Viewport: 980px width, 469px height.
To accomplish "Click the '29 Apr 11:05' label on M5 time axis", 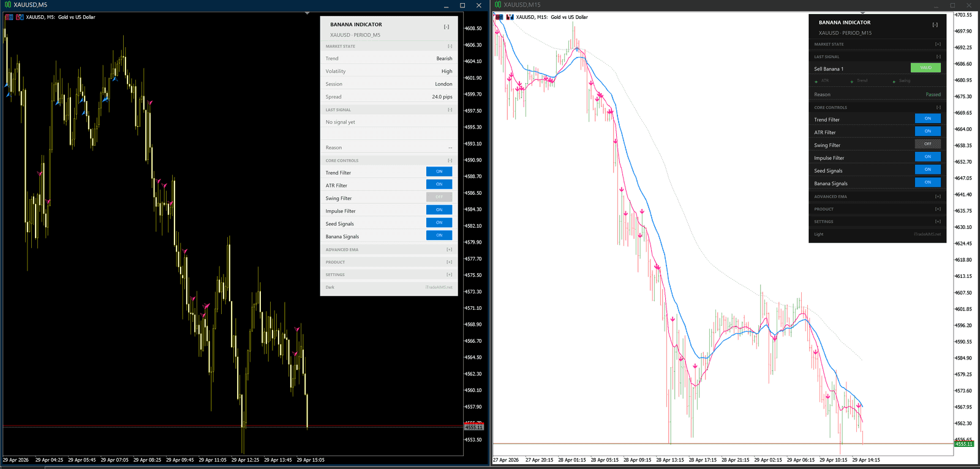I will pos(213,460).
